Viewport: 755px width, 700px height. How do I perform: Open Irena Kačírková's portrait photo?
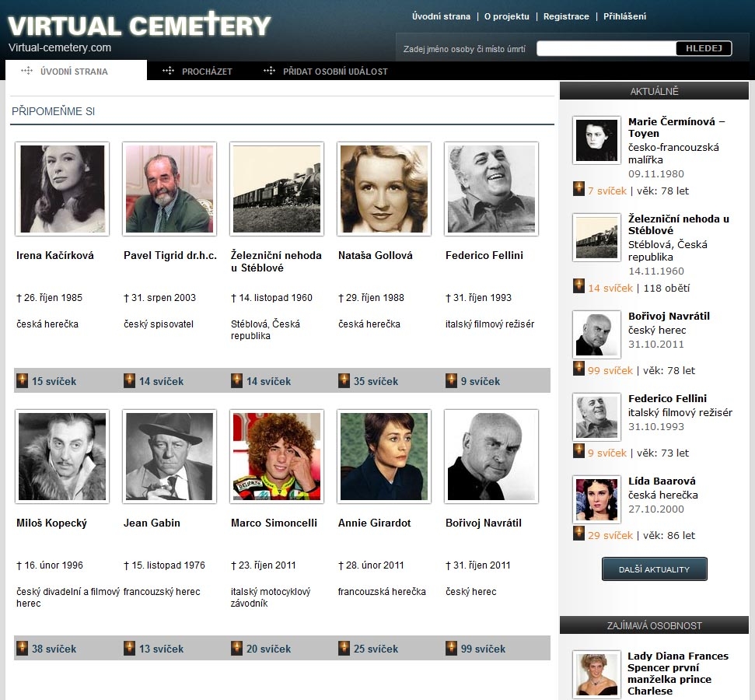pos(62,189)
